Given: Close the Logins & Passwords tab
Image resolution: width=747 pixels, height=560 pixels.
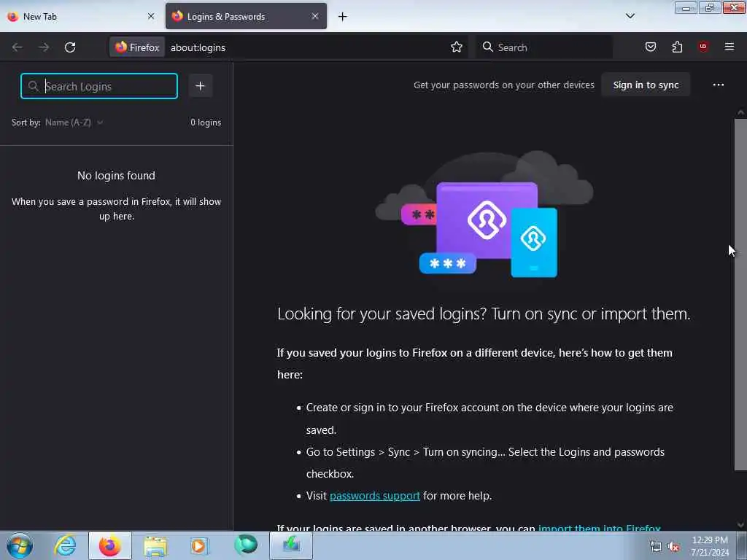Looking at the screenshot, I should [x=315, y=16].
